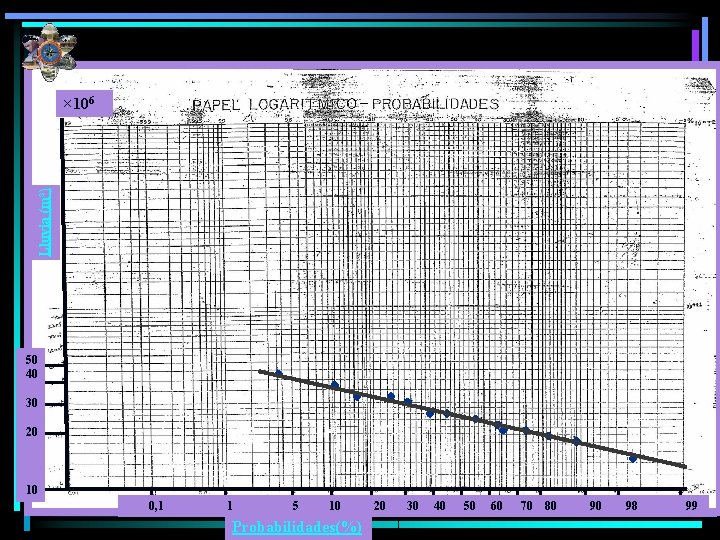Click the y-axis value 40
The image size is (720, 540).
tap(31, 374)
